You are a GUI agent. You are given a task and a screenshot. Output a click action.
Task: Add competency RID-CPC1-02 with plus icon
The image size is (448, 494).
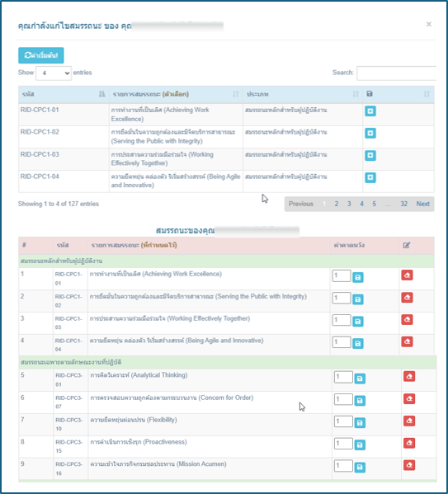[x=370, y=134]
